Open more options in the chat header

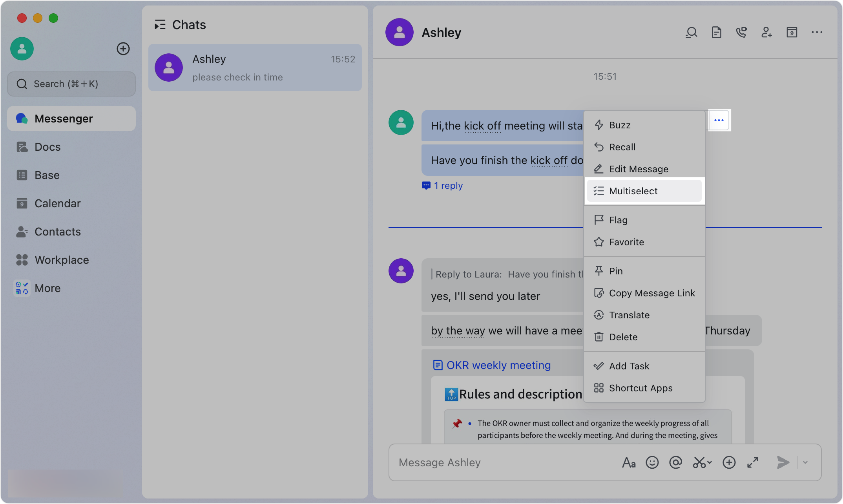pos(817,32)
